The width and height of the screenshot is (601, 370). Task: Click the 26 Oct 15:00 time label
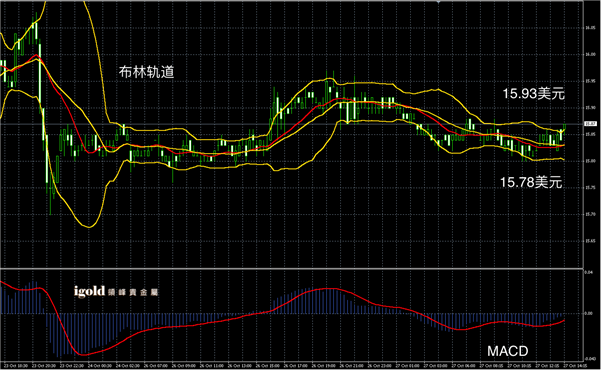[x=268, y=366]
